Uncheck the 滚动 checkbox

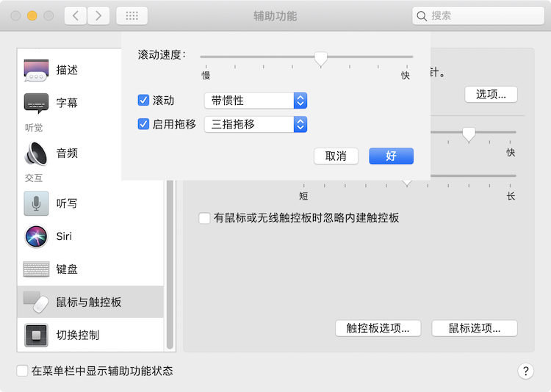point(144,101)
